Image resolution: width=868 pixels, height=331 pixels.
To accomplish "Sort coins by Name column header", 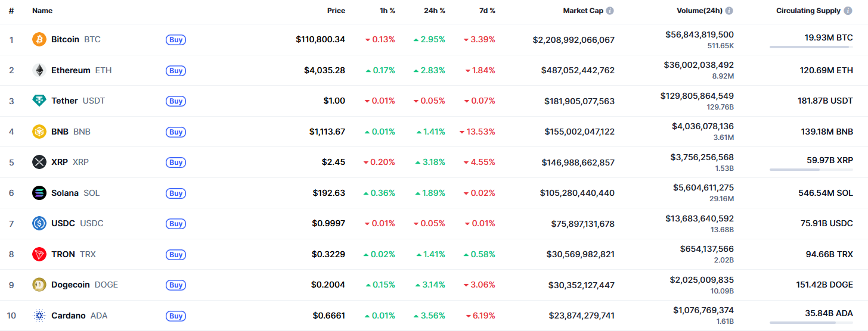I will point(42,11).
